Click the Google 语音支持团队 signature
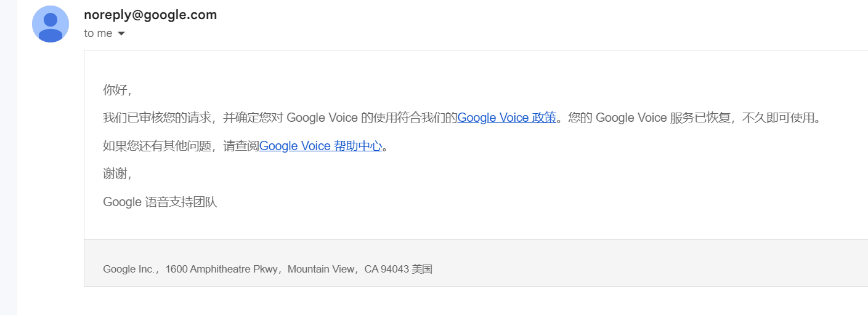 (160, 202)
